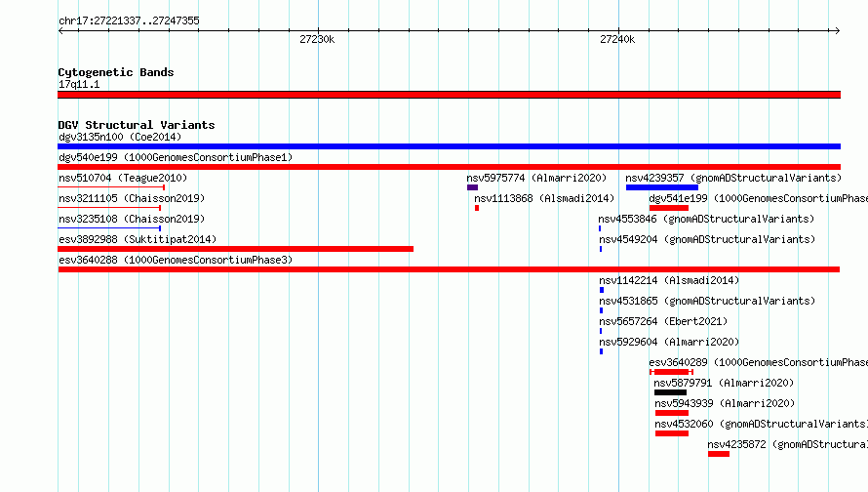This screenshot has width=868, height=492.
Task: Open the nsv1142214 (Alsmadi2014) label
Action: pos(669,280)
